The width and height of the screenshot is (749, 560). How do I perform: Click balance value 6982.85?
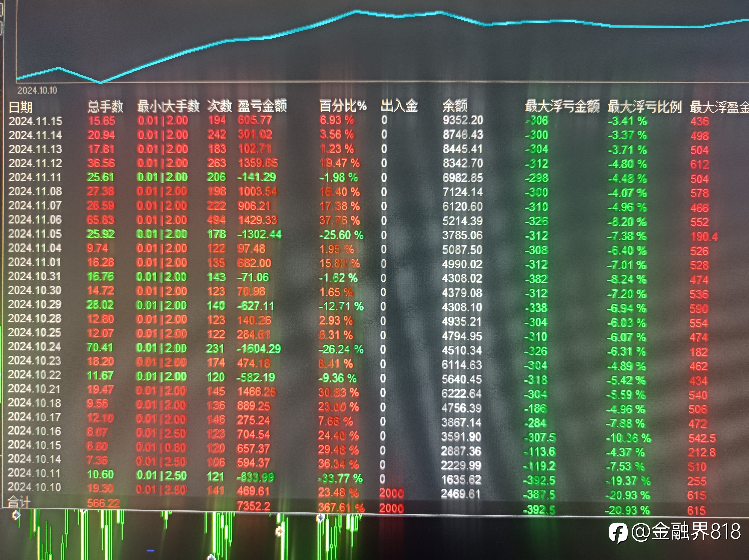(x=463, y=178)
